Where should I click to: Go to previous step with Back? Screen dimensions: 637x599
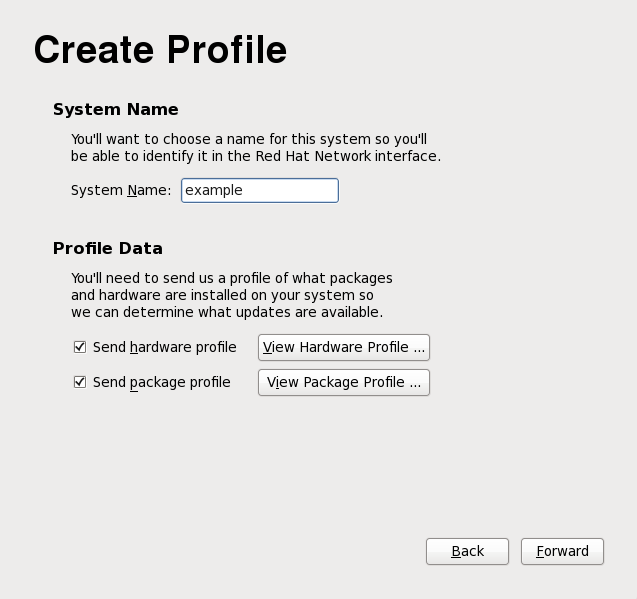pyautogui.click(x=467, y=551)
